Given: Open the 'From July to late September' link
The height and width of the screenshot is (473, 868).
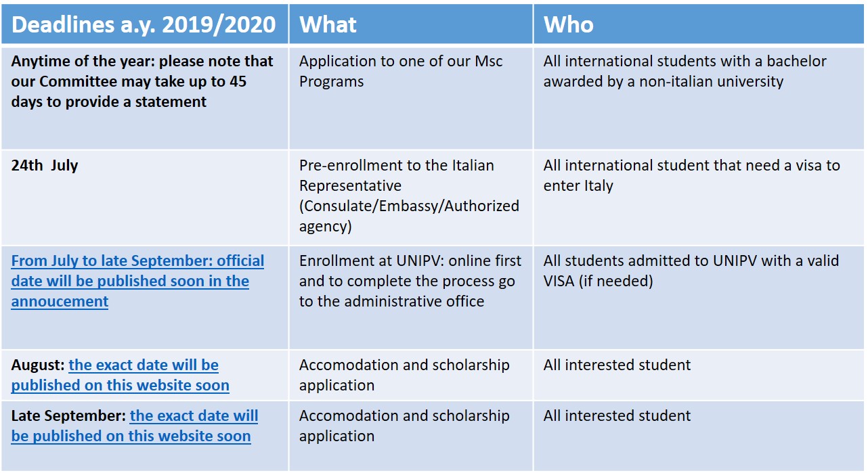Looking at the screenshot, I should click(137, 281).
